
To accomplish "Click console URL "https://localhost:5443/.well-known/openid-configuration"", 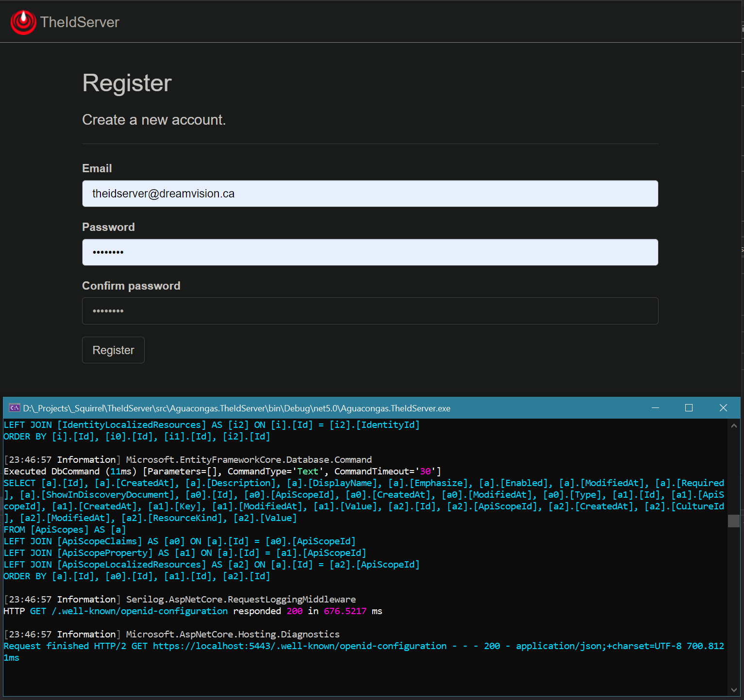I will (x=300, y=646).
